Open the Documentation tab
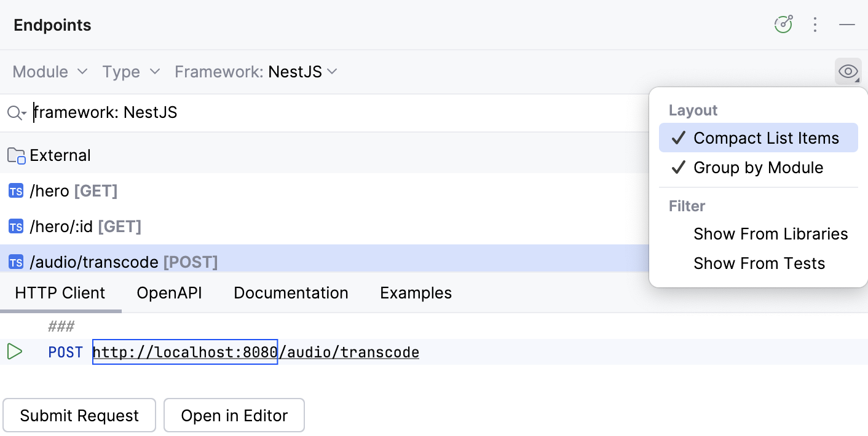 pos(291,293)
